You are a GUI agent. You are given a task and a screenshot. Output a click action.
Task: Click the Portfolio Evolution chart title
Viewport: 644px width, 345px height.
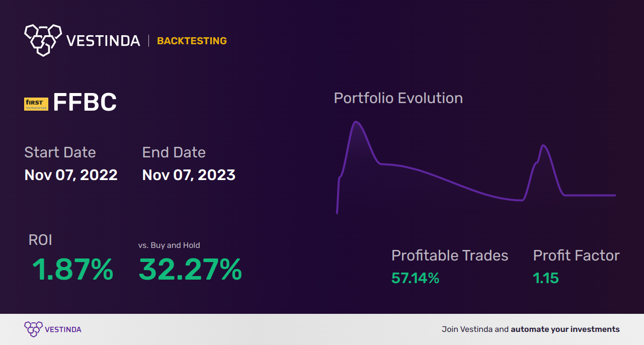(x=398, y=98)
